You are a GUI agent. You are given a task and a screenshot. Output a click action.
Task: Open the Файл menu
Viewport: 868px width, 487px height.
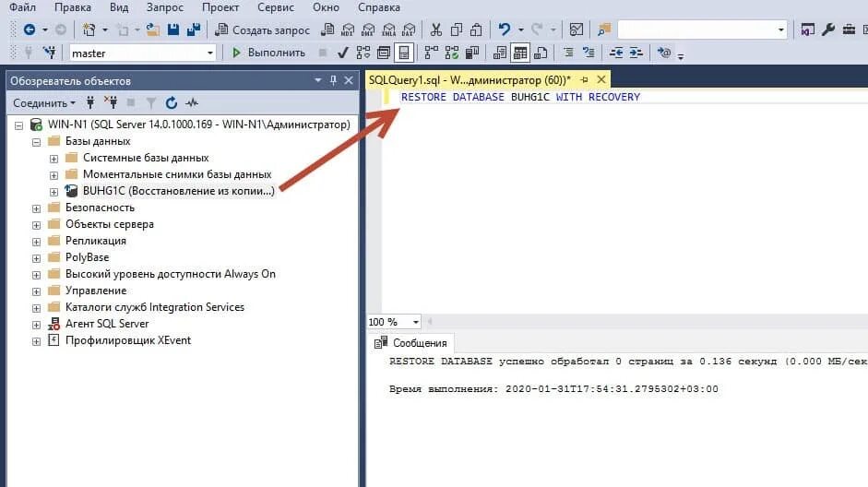(x=22, y=7)
